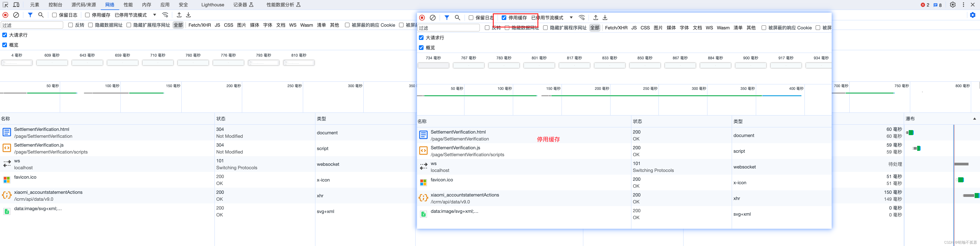
Task: Toggle the device toolbar emulation icon
Action: [x=16, y=5]
